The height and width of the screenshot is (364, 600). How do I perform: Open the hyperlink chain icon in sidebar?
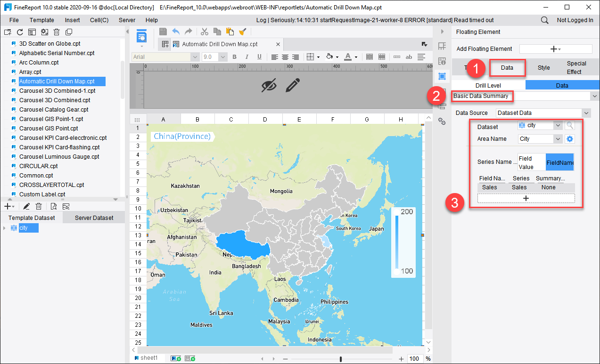tap(442, 121)
